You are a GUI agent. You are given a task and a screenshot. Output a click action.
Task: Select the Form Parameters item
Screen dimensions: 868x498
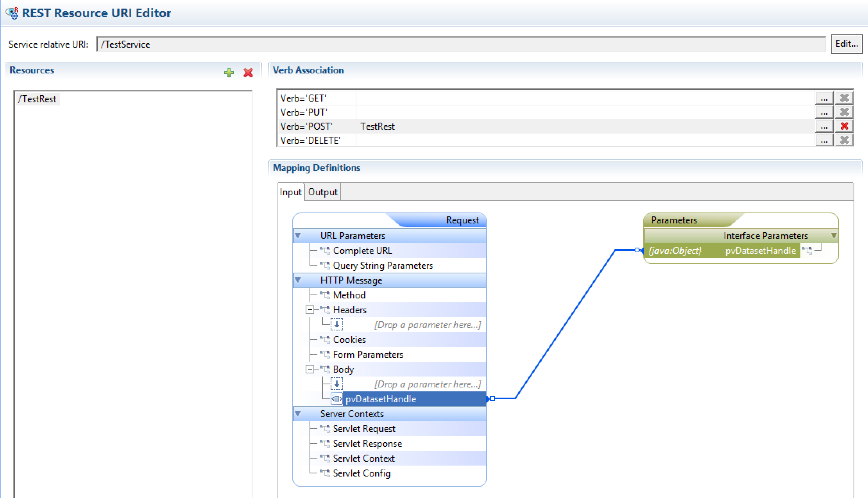(368, 354)
